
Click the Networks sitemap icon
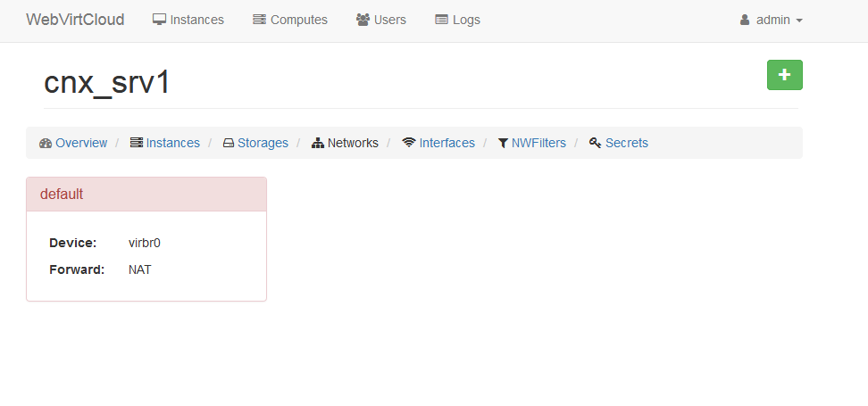coord(318,143)
